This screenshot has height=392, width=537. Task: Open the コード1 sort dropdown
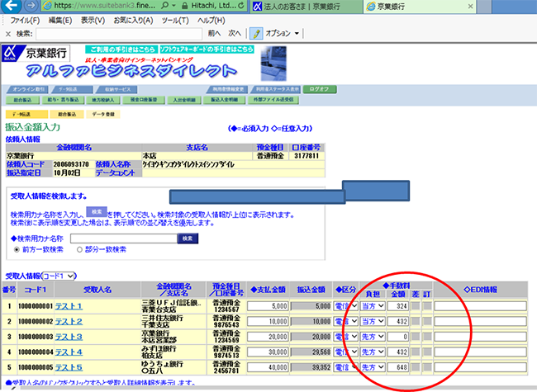(59, 276)
